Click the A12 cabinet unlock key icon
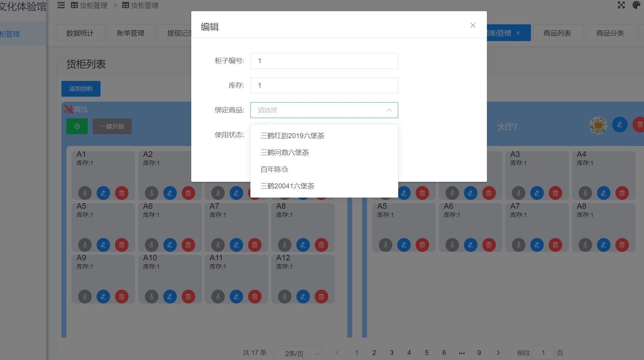Screen dimensions: 644x360 [x=285, y=297]
